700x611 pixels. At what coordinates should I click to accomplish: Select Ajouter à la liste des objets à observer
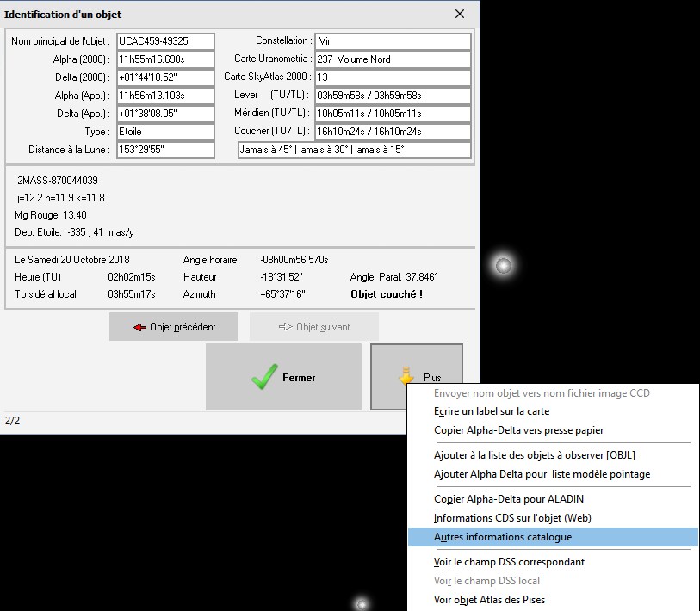[534, 455]
